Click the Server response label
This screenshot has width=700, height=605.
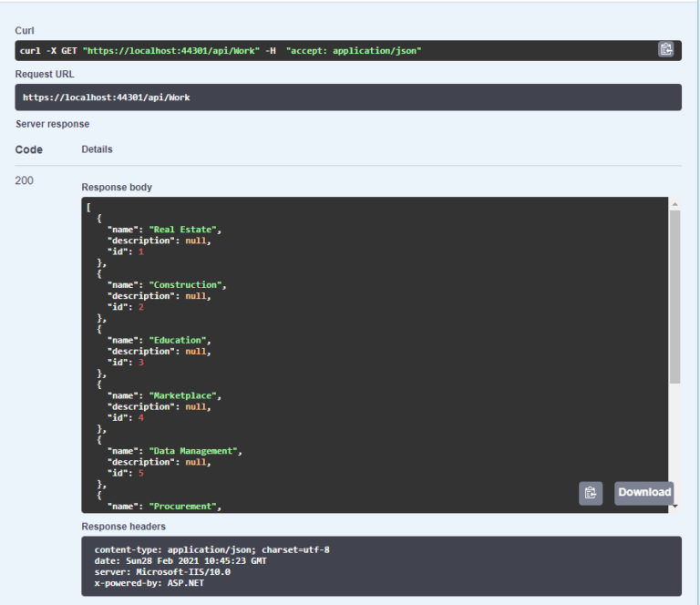(x=52, y=124)
